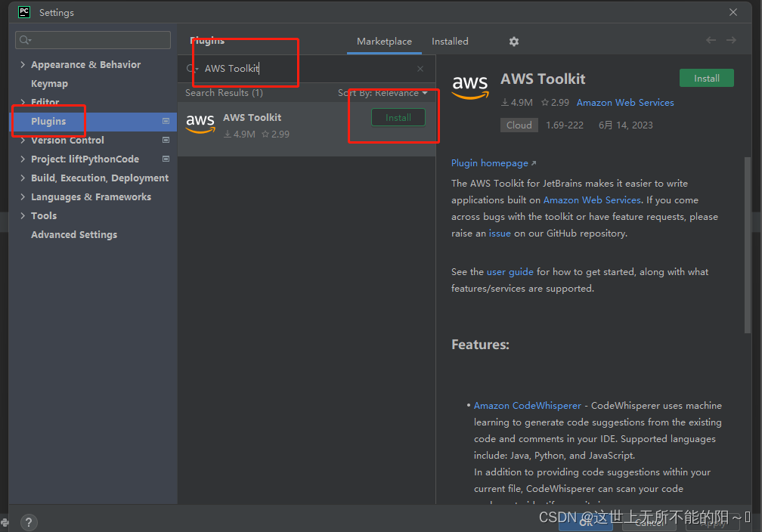
Task: Switch to the Installed tab
Action: point(450,42)
